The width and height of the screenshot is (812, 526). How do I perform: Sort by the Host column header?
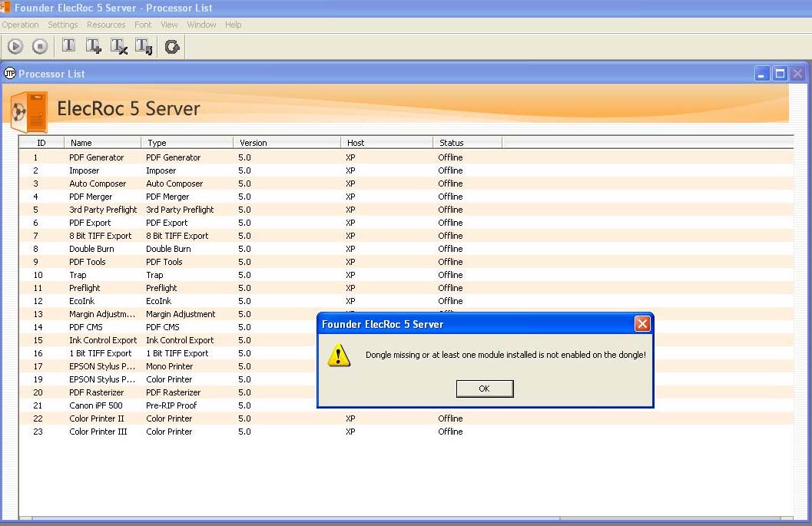point(387,143)
